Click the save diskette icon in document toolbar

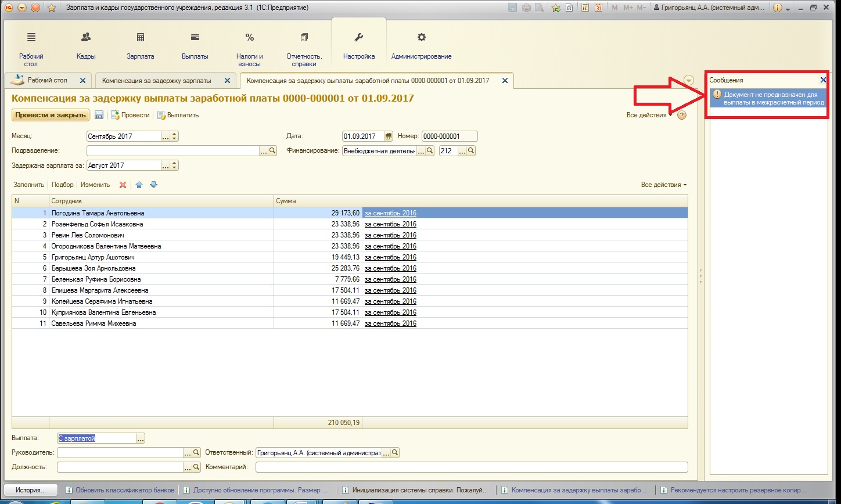[99, 115]
